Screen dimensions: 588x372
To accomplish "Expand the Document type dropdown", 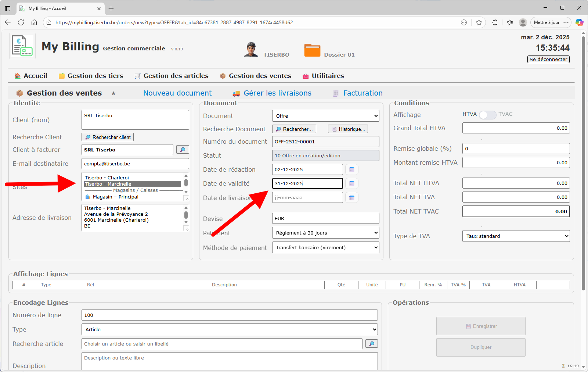I will click(325, 116).
